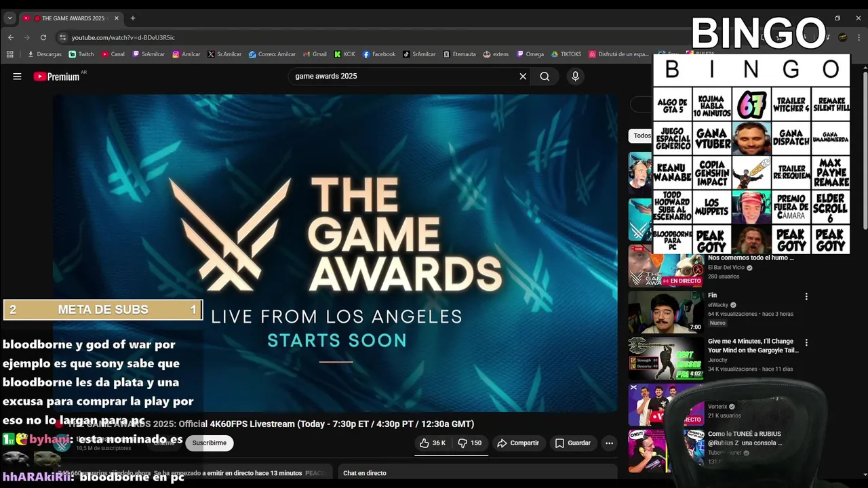
Task: Switch to THE GAME AWARDS 2025 tab
Action: pos(70,18)
